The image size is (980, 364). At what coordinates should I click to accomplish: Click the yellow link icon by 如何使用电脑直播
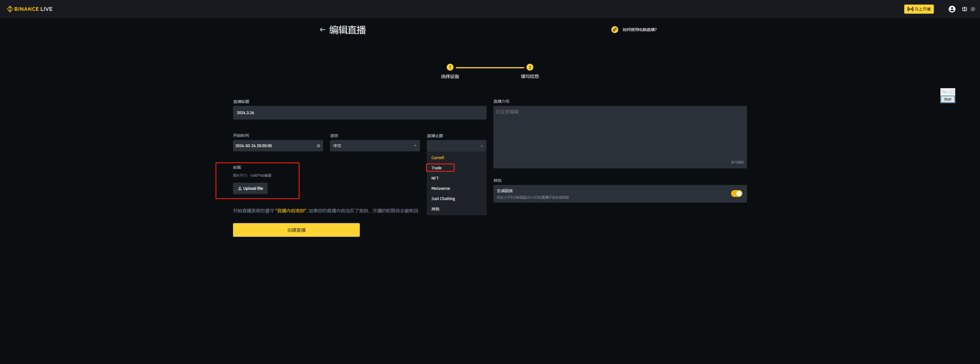click(x=614, y=30)
